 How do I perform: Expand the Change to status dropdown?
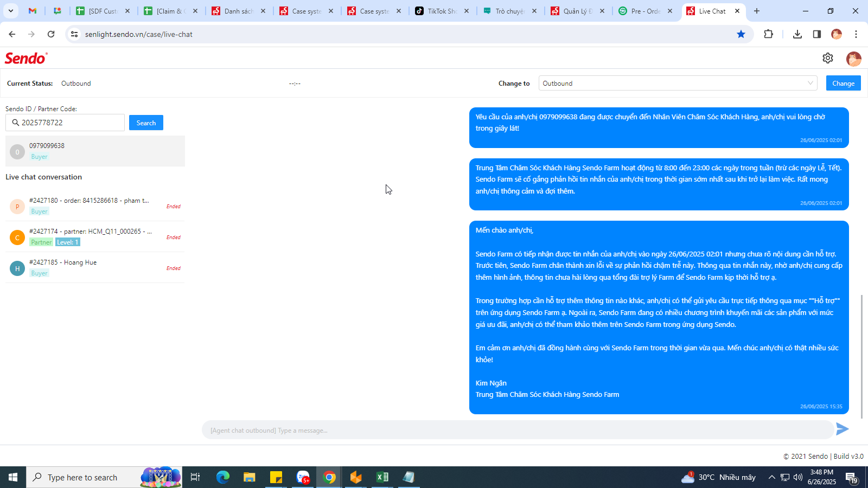pos(678,83)
